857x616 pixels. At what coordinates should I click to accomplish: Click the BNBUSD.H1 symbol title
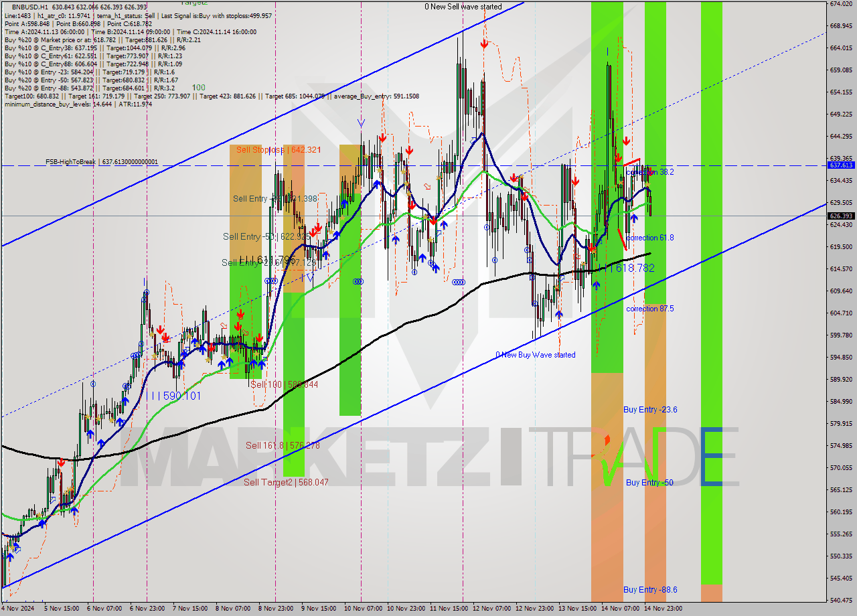tap(31, 6)
